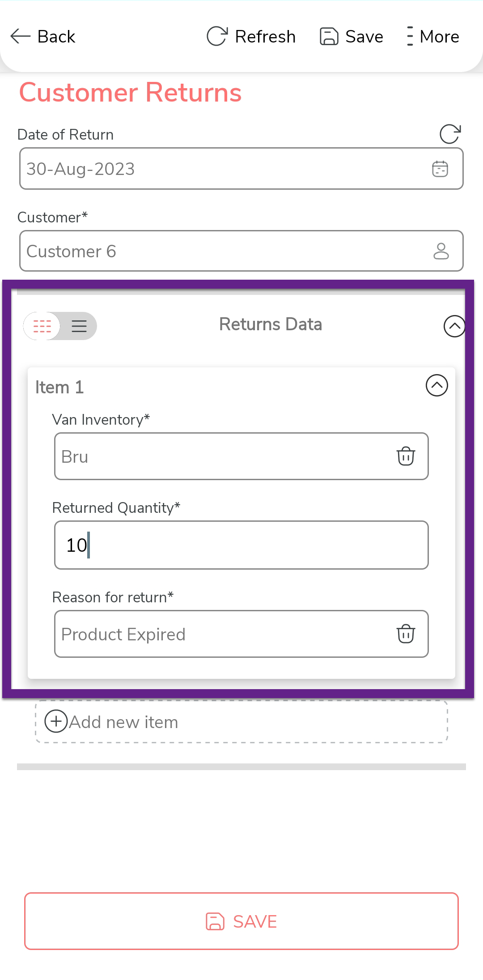Open the Customer selection field

pyautogui.click(x=224, y=251)
